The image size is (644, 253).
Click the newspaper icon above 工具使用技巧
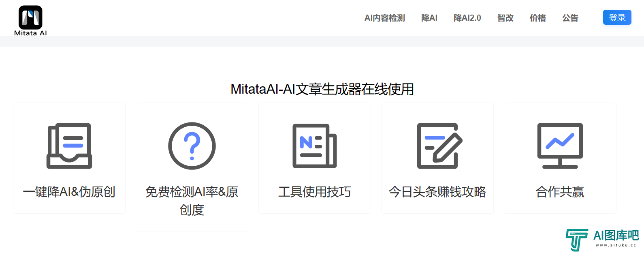click(315, 146)
